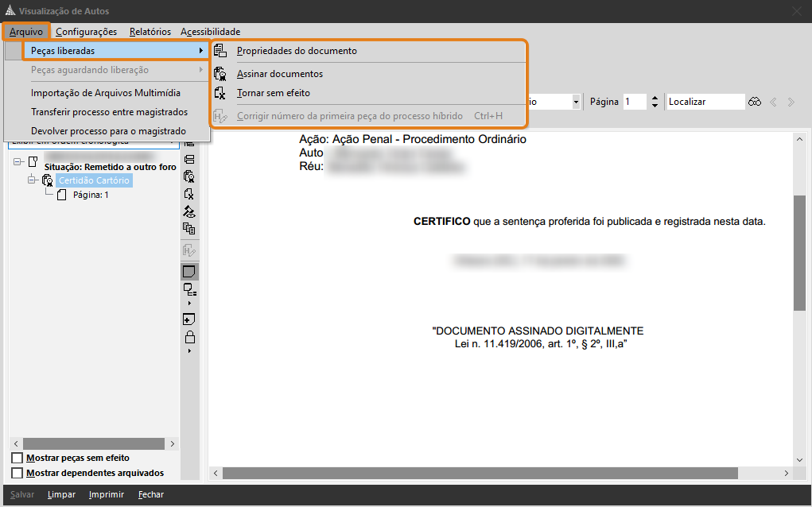Viewport: 812px width, 507px height.
Task: Click the tree panel scrollbar right arrow
Action: pos(173,444)
